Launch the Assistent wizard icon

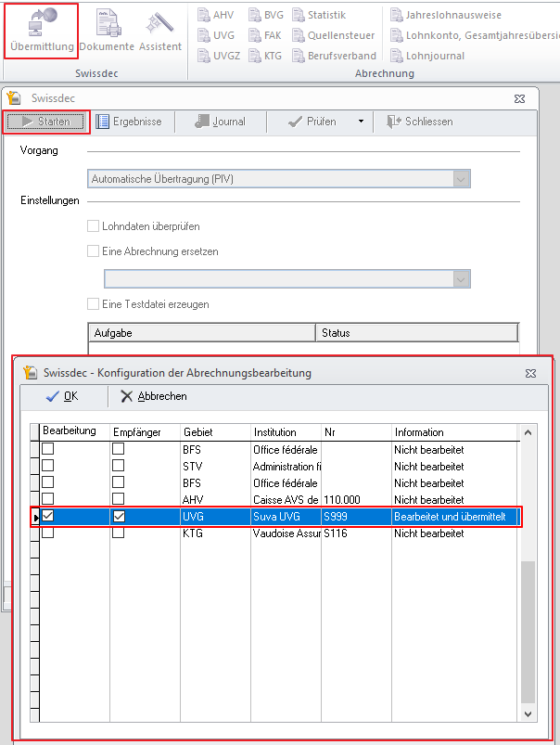160,31
